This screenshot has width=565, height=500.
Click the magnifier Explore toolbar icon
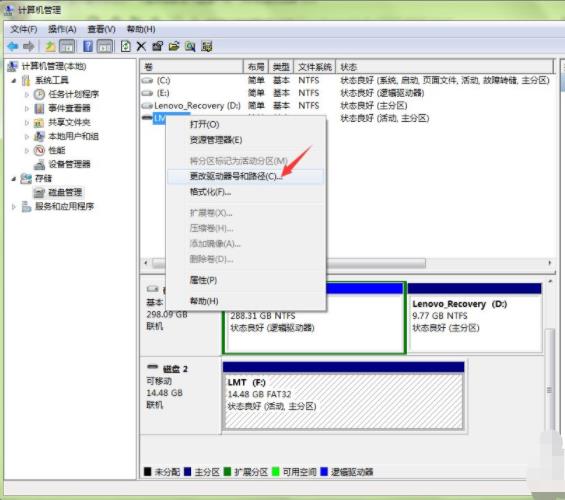tap(190, 46)
